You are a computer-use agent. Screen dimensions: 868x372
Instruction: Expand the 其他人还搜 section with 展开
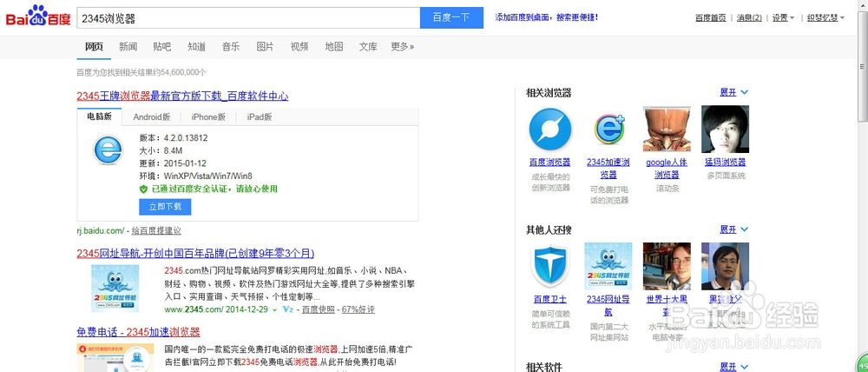tap(733, 229)
